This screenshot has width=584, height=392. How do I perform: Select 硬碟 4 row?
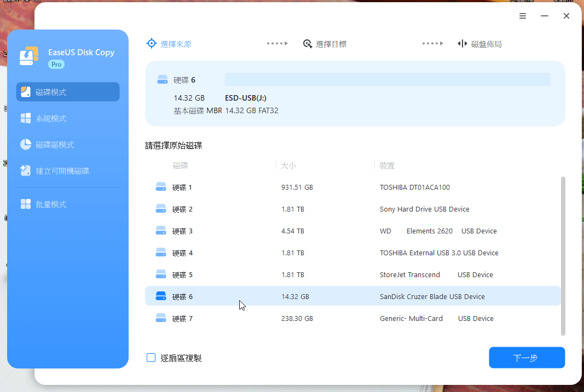(352, 253)
